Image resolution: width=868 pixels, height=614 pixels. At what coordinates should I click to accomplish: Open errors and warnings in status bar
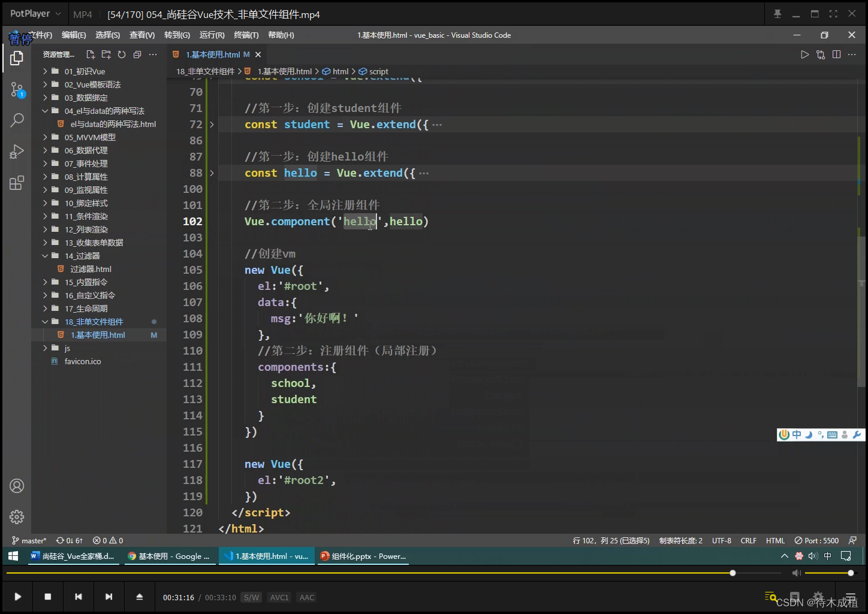(x=108, y=540)
